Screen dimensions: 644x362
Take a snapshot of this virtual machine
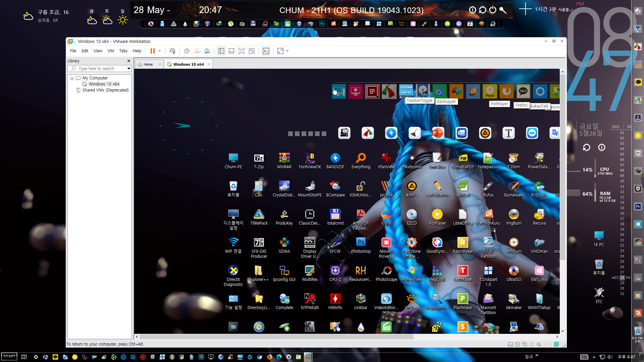point(186,51)
